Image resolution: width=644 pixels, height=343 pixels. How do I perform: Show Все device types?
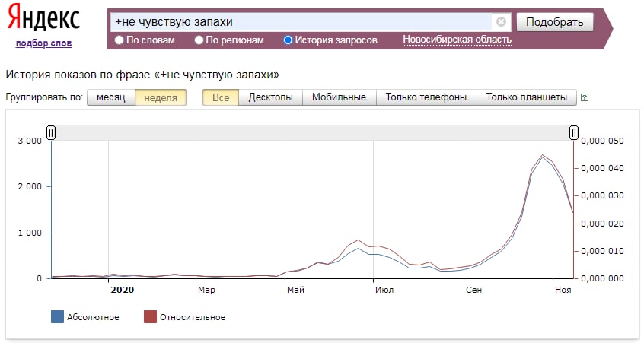pyautogui.click(x=221, y=97)
